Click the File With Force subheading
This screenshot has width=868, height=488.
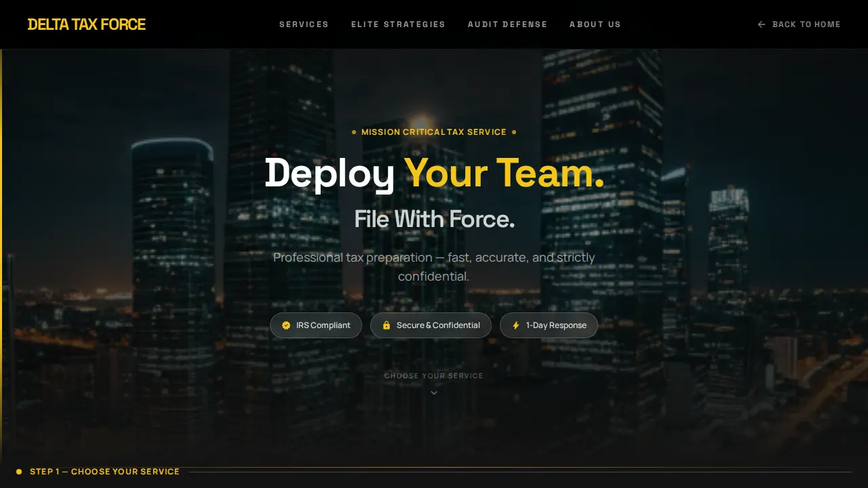click(x=434, y=219)
